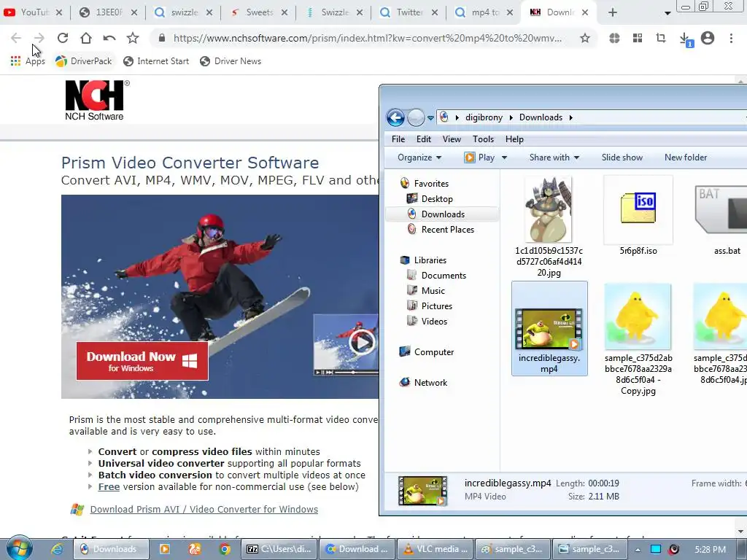Click the NCH Software logo

(x=97, y=100)
